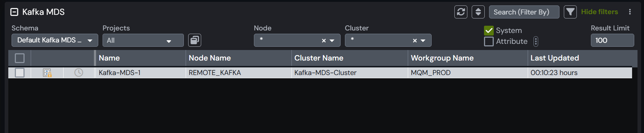The width and height of the screenshot is (644, 133).
Task: Select the Kafka-MDS-1 row checkbox
Action: (20, 72)
